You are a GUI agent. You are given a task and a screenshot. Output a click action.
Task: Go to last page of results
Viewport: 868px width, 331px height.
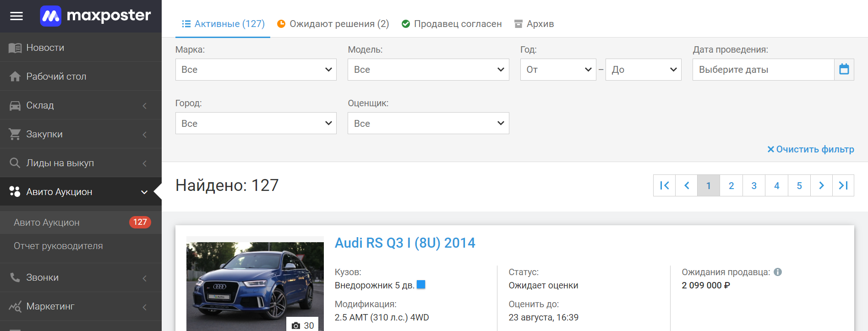[x=843, y=185]
